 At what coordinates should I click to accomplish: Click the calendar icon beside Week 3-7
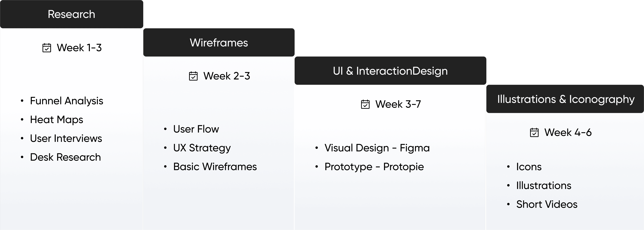pos(365,104)
